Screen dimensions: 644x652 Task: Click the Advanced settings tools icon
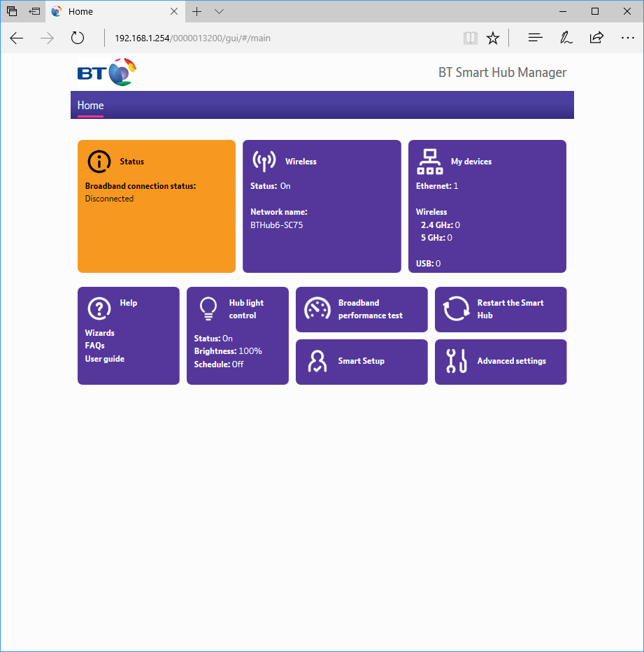pyautogui.click(x=456, y=361)
